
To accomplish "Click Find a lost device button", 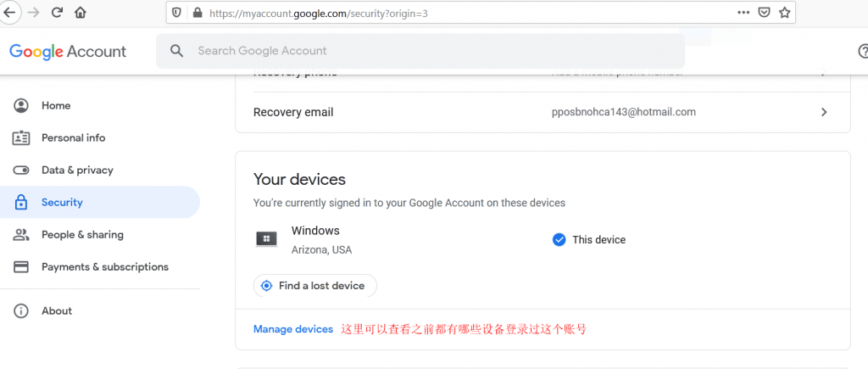I will (315, 286).
